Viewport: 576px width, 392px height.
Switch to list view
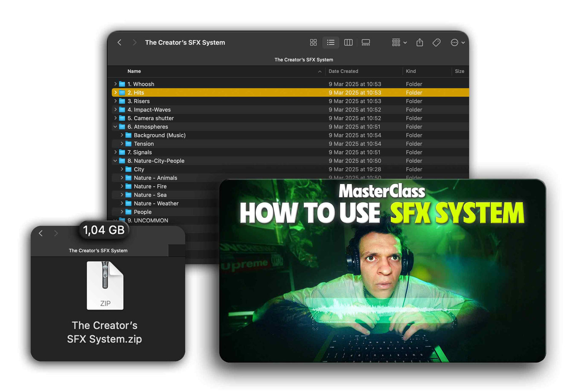click(331, 43)
